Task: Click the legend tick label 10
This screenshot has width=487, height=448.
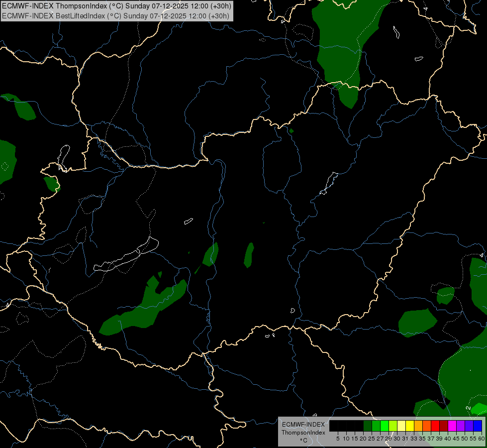Action: [346, 439]
